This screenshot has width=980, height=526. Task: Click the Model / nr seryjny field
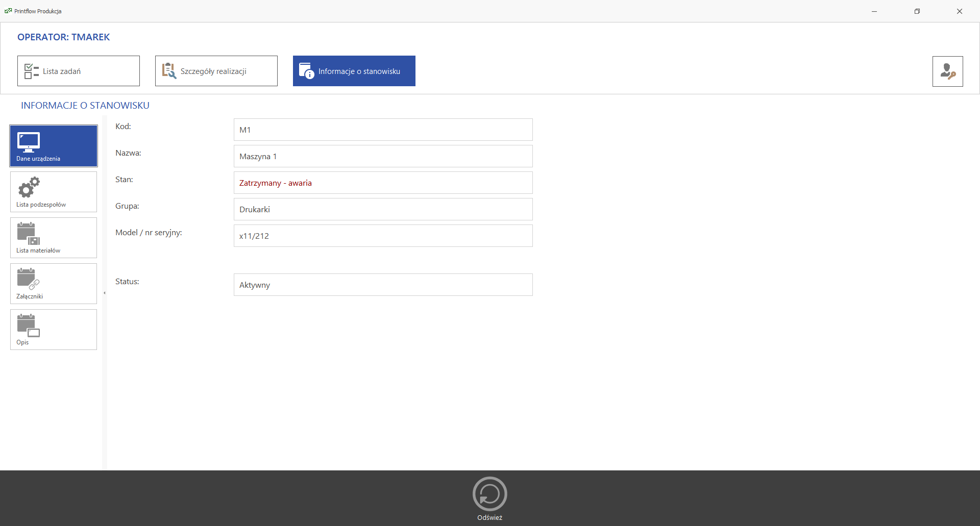383,236
